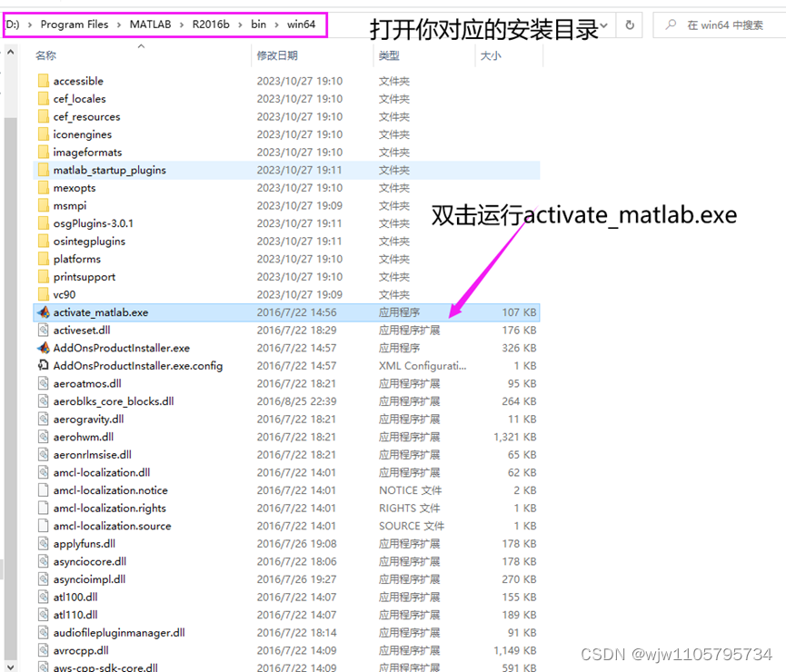Click inside the win64 search box

[727, 25]
